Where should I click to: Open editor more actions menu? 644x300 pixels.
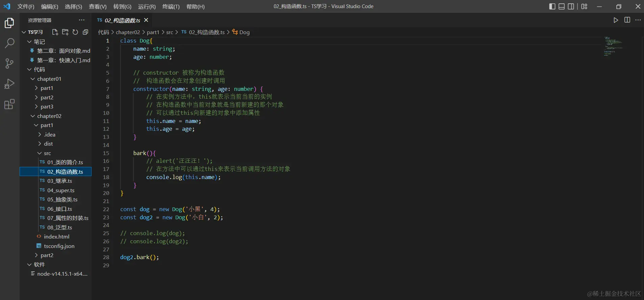(x=638, y=20)
